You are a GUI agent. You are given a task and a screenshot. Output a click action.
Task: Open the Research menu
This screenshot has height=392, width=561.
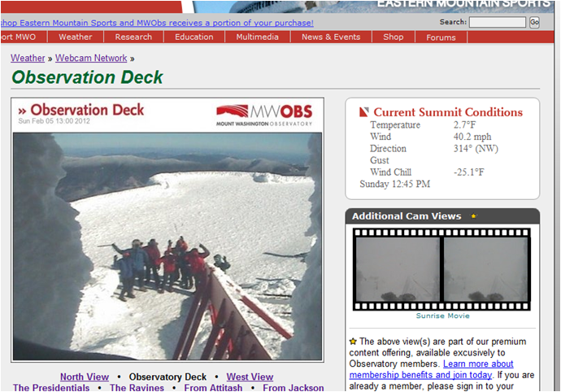pyautogui.click(x=133, y=37)
